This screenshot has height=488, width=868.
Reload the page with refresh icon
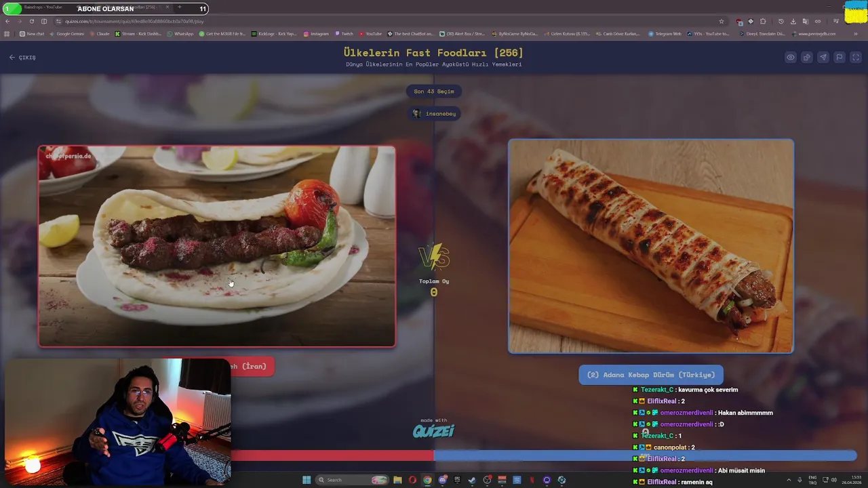(32, 21)
